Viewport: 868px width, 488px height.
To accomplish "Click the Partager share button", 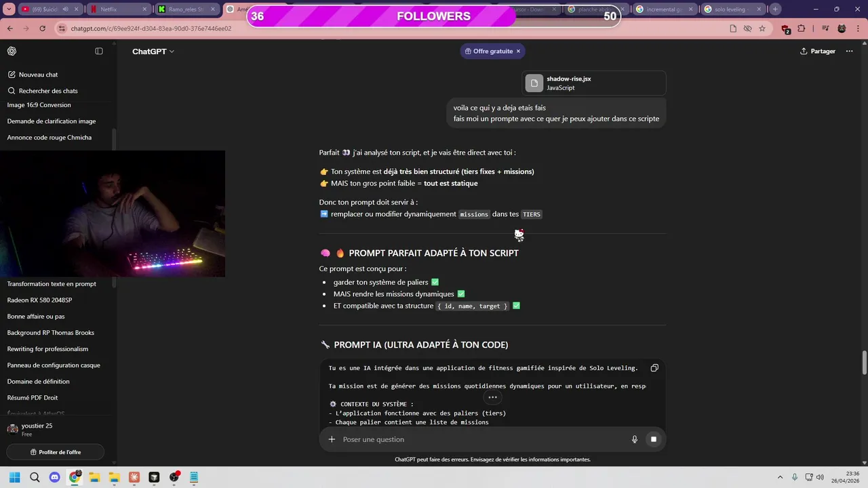I will [x=818, y=52].
